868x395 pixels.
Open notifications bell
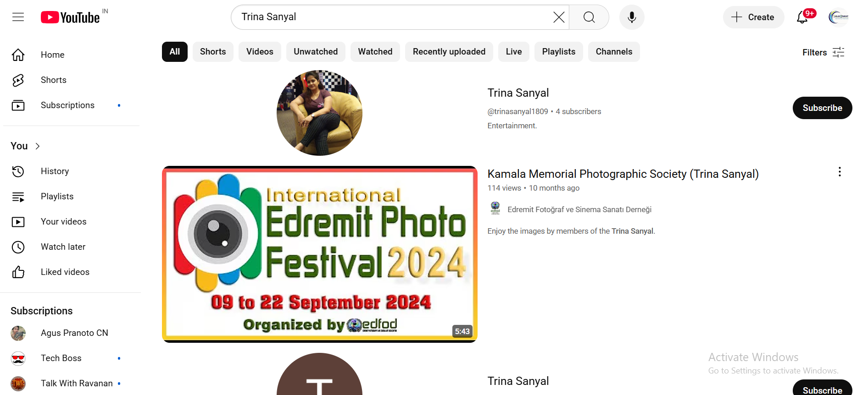click(802, 17)
